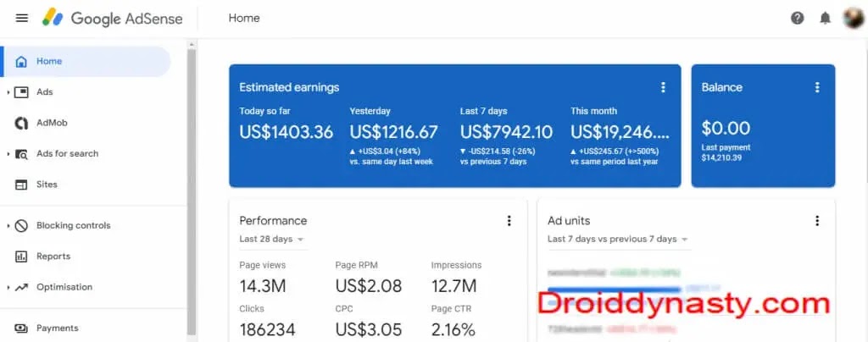Open Estimated earnings card options menu

pyautogui.click(x=663, y=87)
